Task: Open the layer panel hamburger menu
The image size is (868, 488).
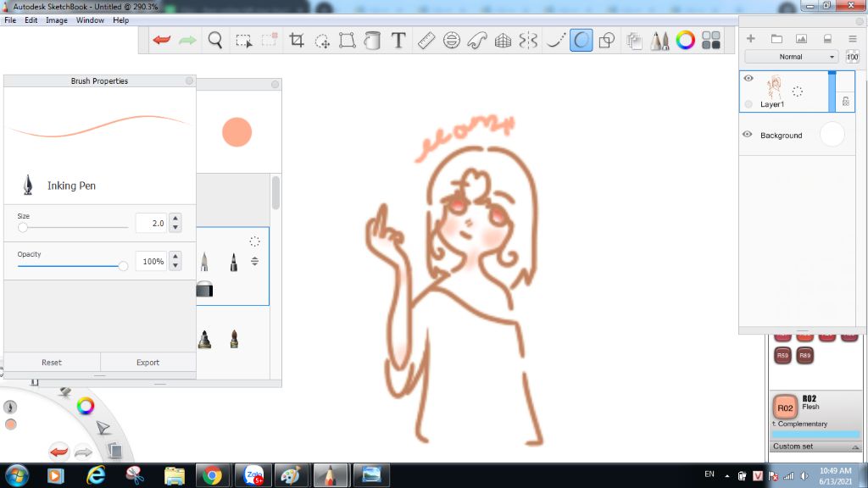Action: (x=853, y=38)
